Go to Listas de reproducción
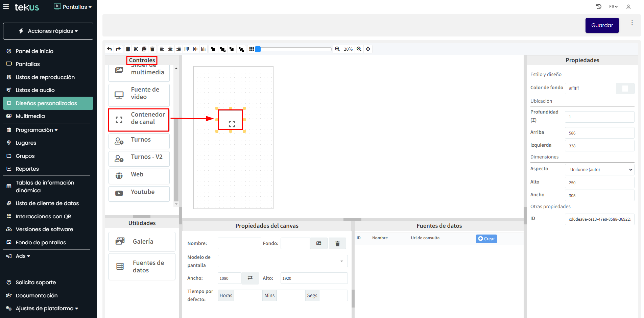Screen dimensions: 644x318 (x=45, y=77)
